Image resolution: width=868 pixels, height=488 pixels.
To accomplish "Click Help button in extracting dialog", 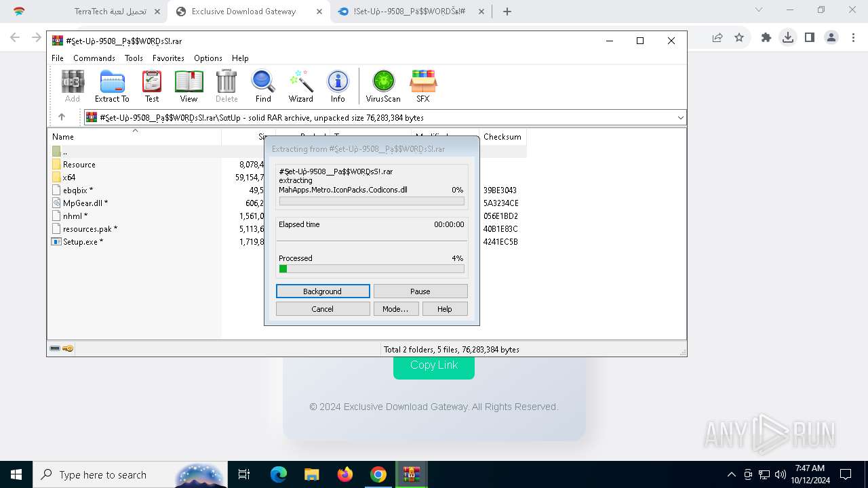I will pos(445,309).
